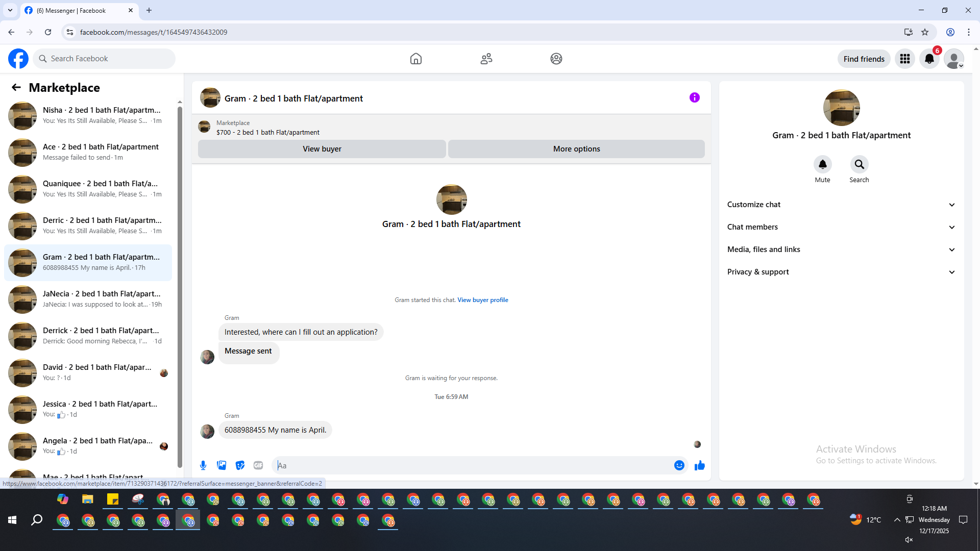Go to the Home feed icon
980x551 pixels.
tap(416, 59)
